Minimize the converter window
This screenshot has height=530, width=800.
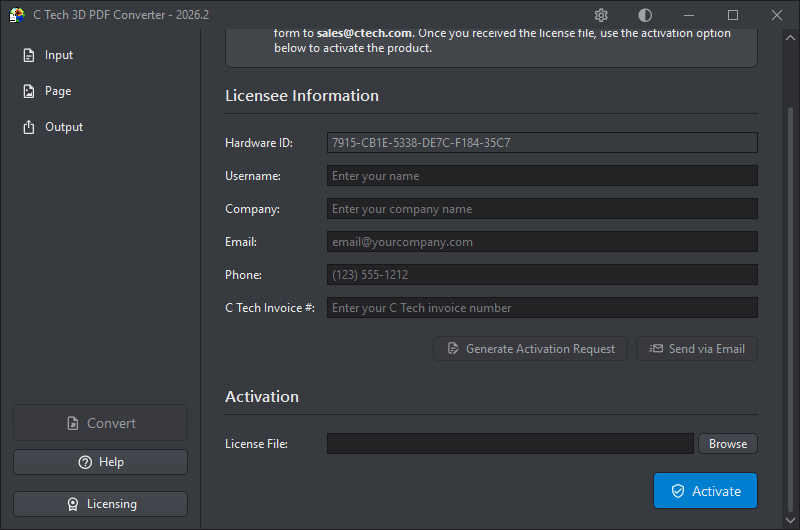(689, 15)
